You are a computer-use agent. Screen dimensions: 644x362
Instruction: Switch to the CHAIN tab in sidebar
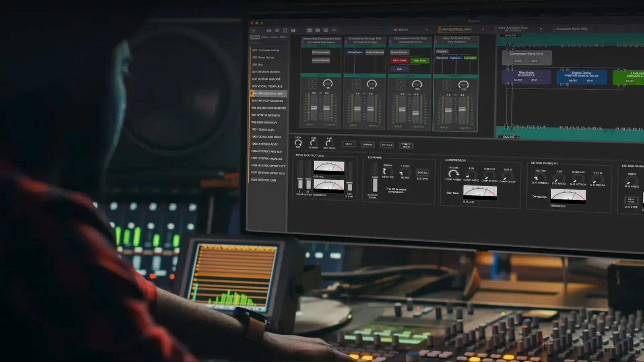(264, 37)
